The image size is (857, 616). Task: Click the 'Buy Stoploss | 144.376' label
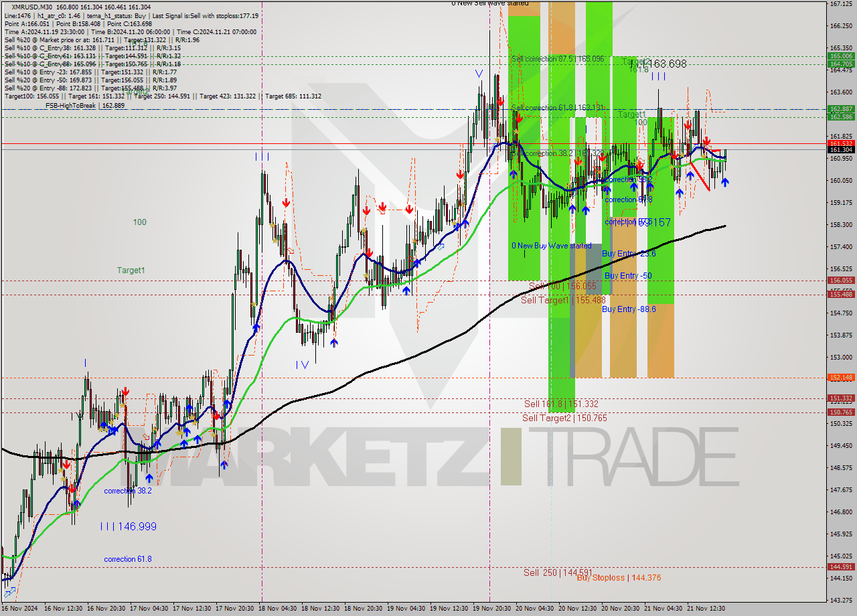619,578
